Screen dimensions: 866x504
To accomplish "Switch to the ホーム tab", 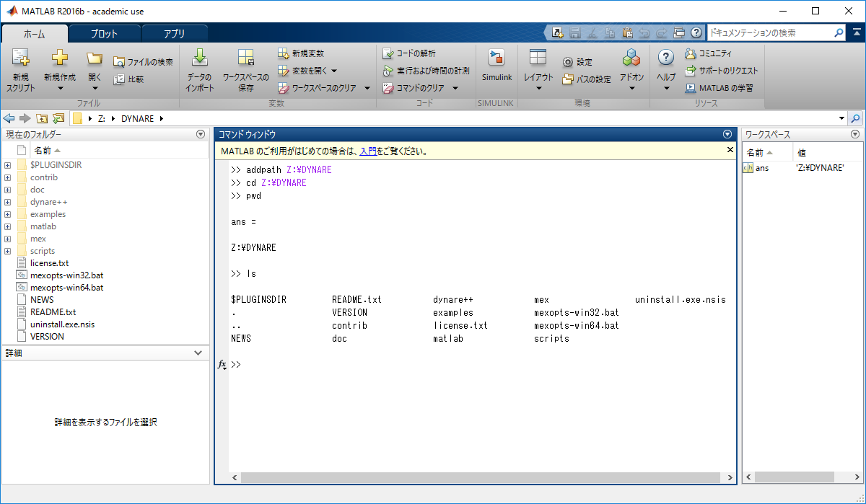I will 34,33.
